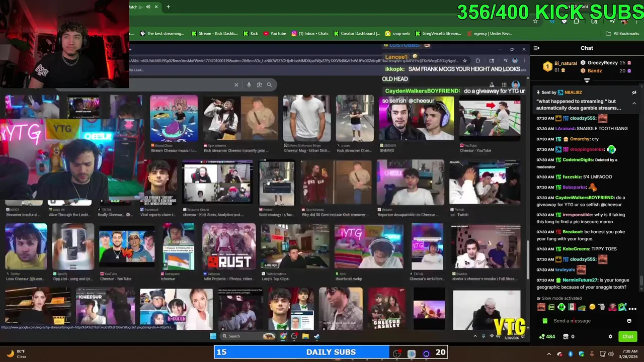Open Bluetooth tray icon
The height and width of the screenshot is (362, 644).
coord(571,354)
